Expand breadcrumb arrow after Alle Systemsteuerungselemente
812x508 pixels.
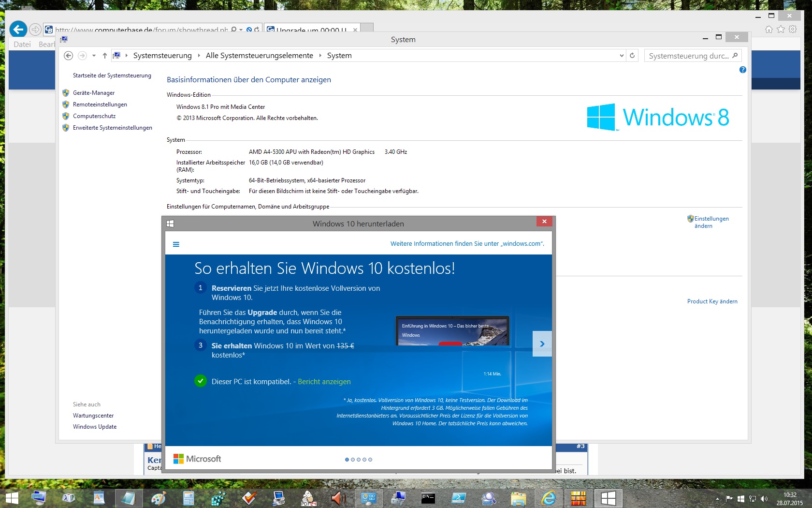pyautogui.click(x=320, y=56)
